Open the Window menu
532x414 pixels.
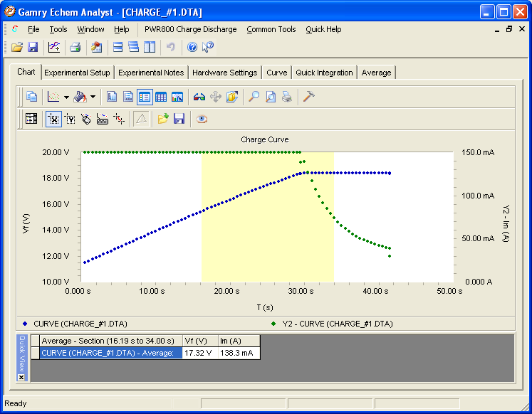coord(90,29)
